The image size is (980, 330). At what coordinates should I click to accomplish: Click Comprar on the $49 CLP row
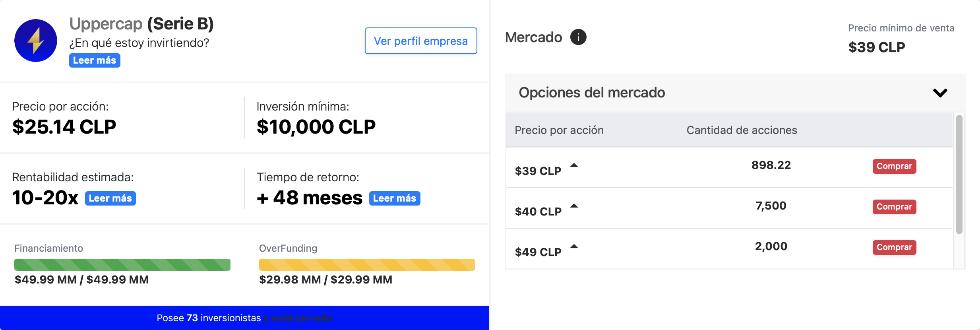tap(894, 247)
